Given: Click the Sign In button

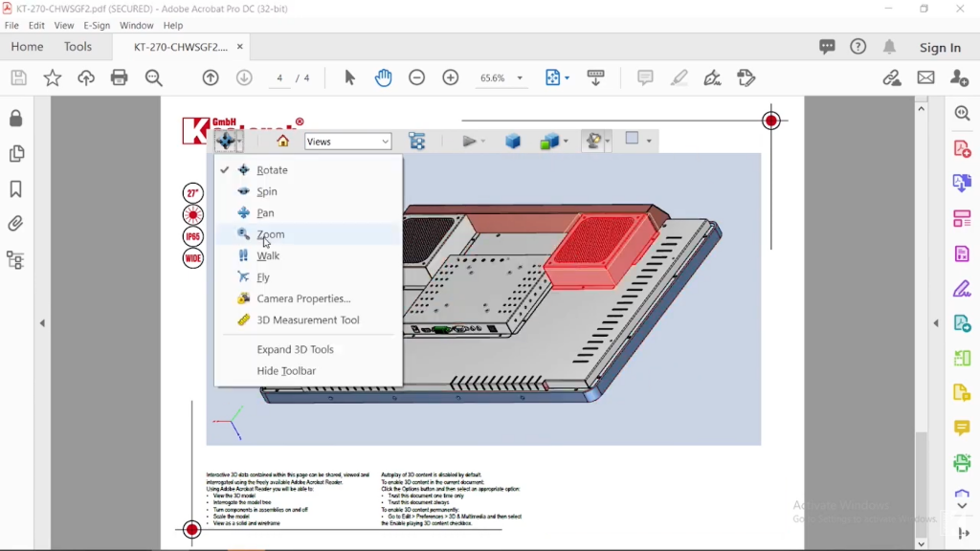Looking at the screenshot, I should [940, 46].
